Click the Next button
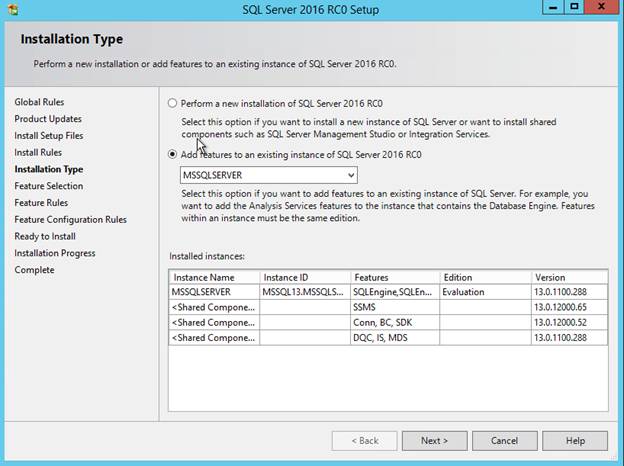The image size is (624, 466). [x=434, y=441]
